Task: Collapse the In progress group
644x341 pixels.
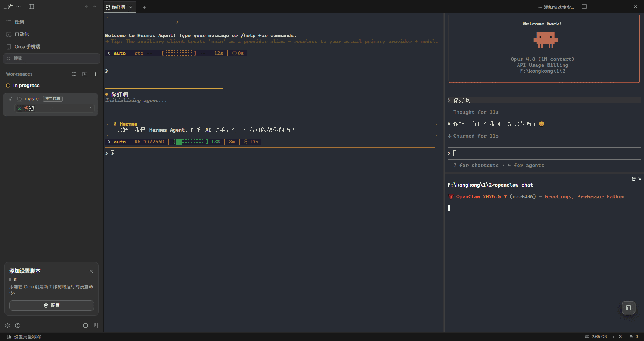Action: click(x=23, y=86)
